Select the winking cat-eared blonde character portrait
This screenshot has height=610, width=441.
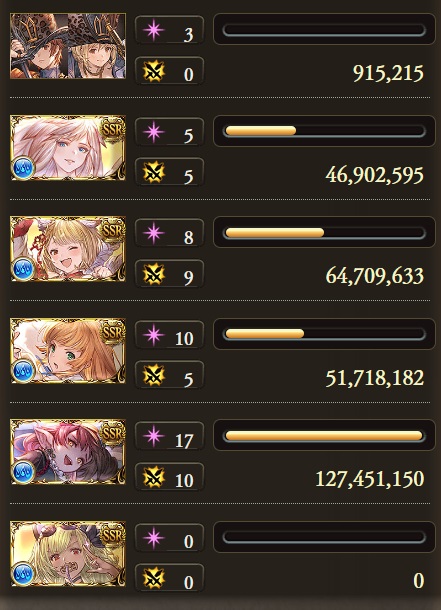[68, 249]
